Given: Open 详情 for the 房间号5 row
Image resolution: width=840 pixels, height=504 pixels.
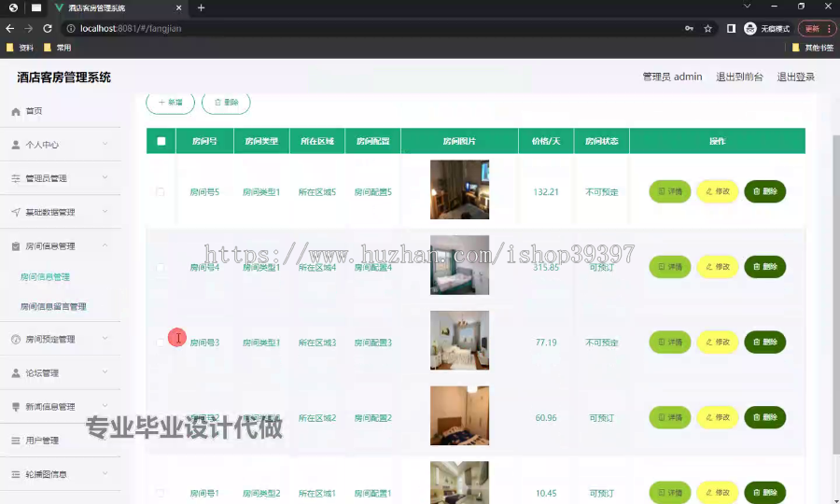Looking at the screenshot, I should 670,191.
